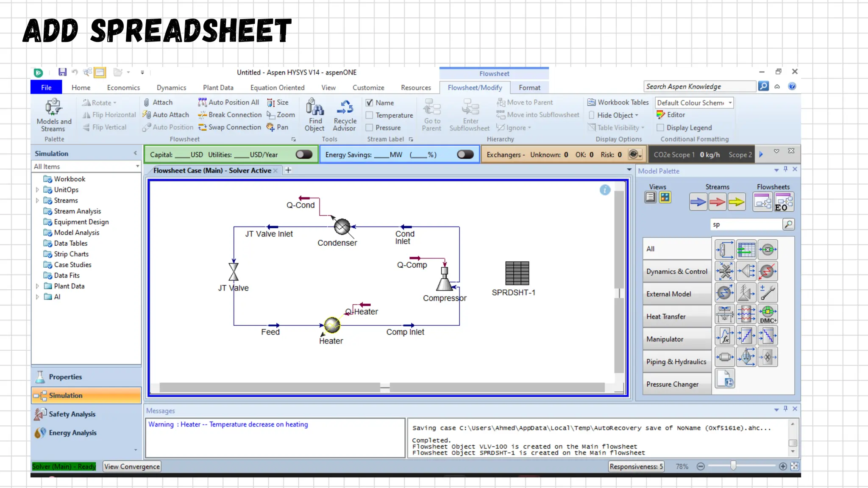Open the Find Object tool

click(315, 115)
